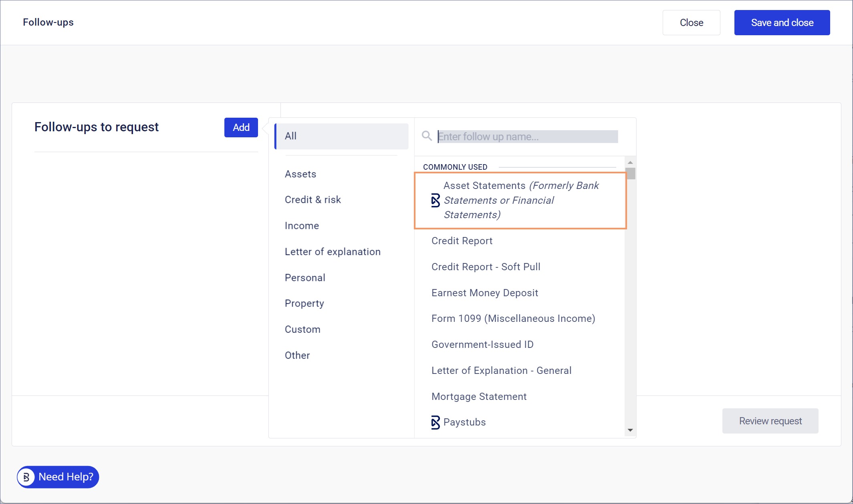Select the All category
Viewport: 853px width, 504px height.
(341, 136)
